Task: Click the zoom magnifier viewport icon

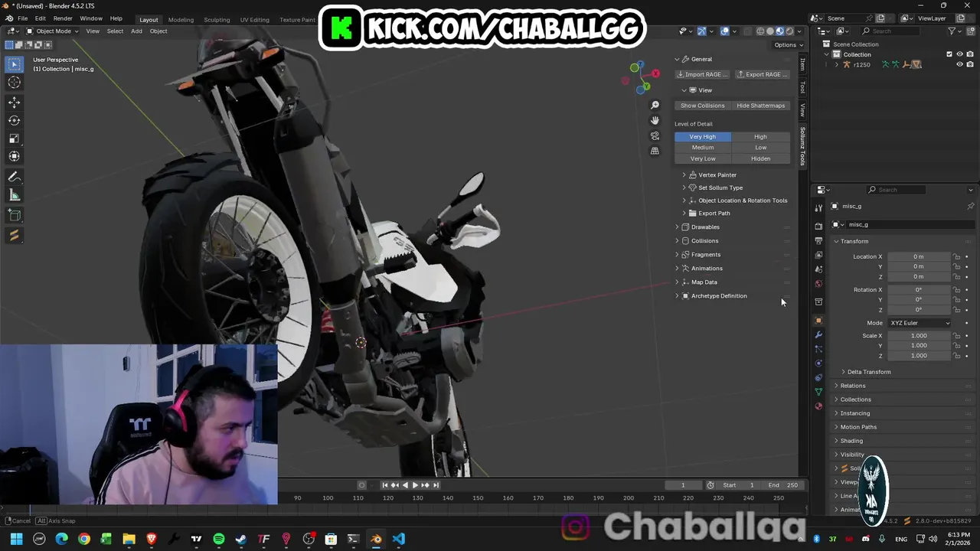Action: 655,105
